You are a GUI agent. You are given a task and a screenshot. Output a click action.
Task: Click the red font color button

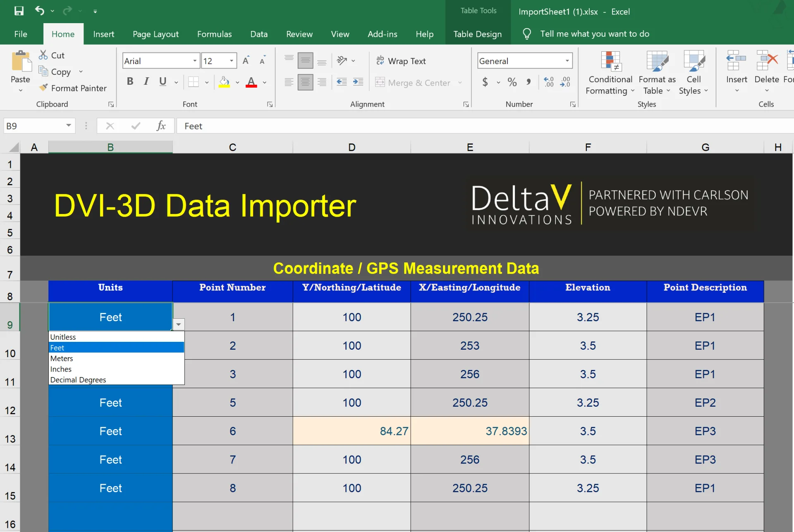pos(251,82)
